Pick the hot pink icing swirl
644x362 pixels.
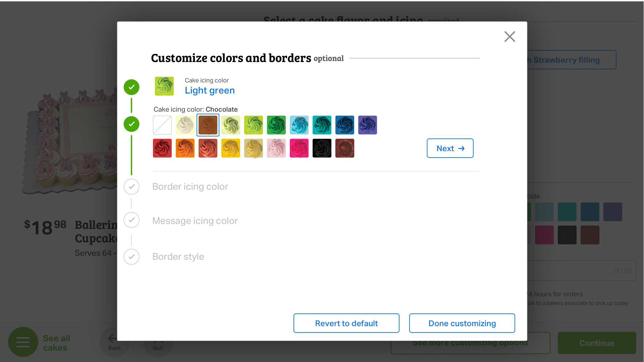[x=299, y=148]
